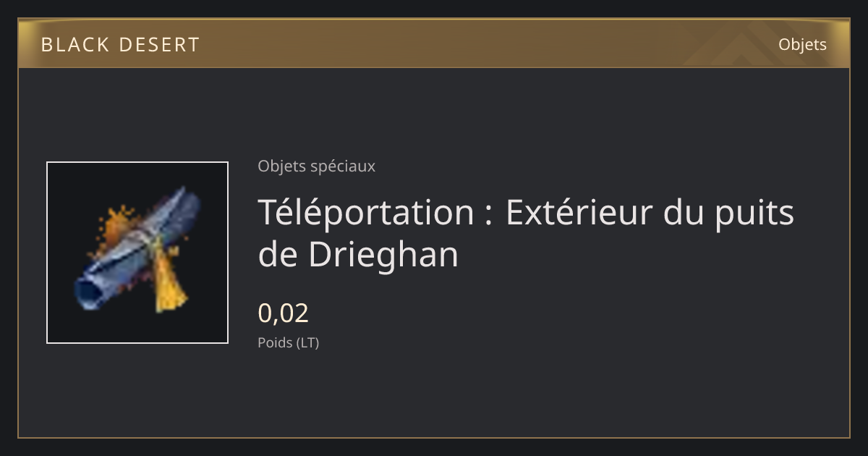Click the string tied around the scroll
This screenshot has height=456, width=868.
click(x=148, y=245)
